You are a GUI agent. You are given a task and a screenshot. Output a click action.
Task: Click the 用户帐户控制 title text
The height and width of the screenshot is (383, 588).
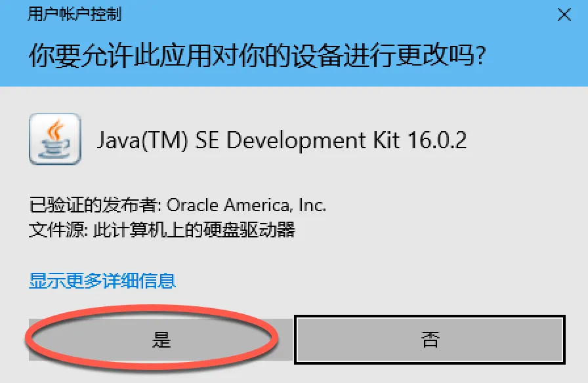(x=75, y=14)
